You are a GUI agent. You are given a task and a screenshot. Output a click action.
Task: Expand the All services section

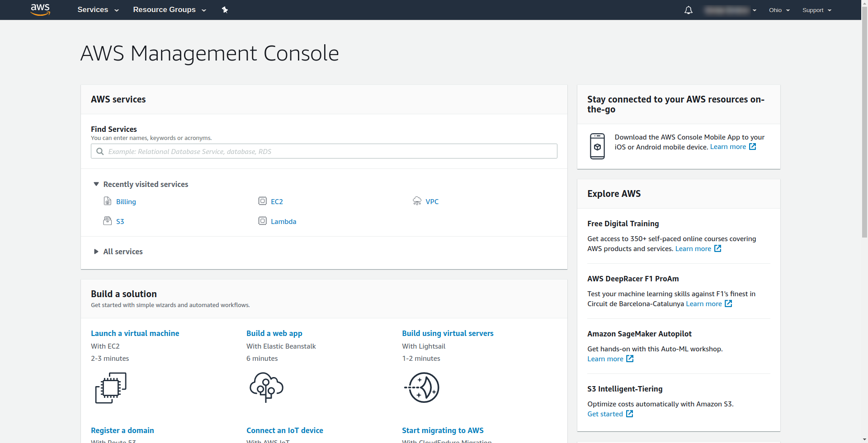pyautogui.click(x=96, y=252)
